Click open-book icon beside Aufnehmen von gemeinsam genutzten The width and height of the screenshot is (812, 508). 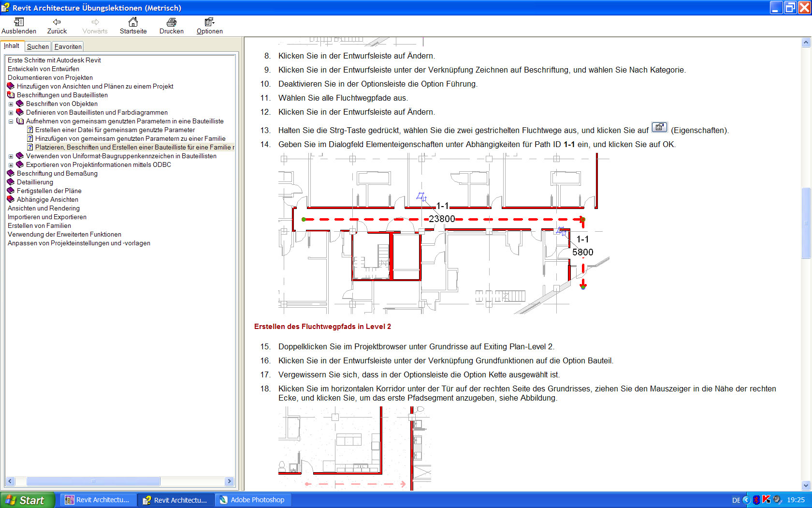tap(20, 121)
